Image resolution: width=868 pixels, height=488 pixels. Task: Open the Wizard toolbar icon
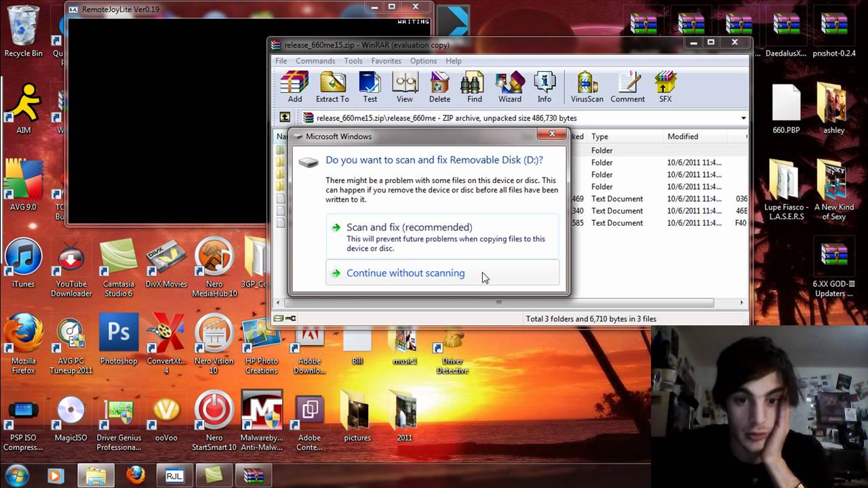pyautogui.click(x=509, y=87)
